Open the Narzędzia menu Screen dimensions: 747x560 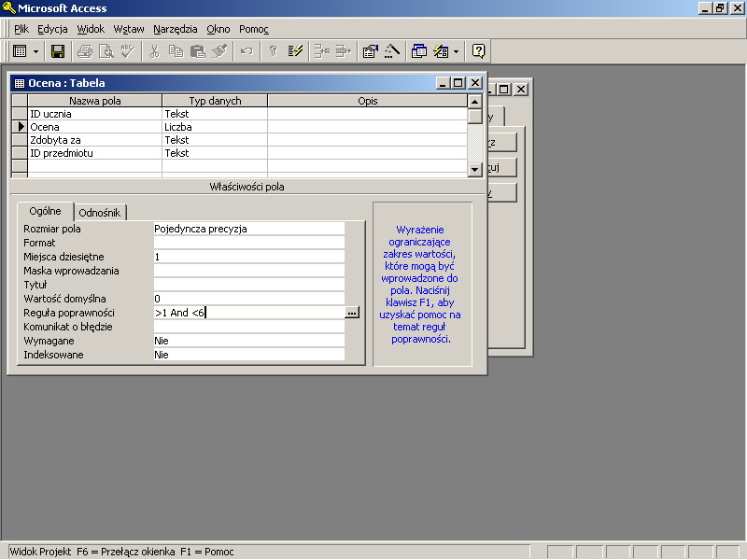click(175, 29)
